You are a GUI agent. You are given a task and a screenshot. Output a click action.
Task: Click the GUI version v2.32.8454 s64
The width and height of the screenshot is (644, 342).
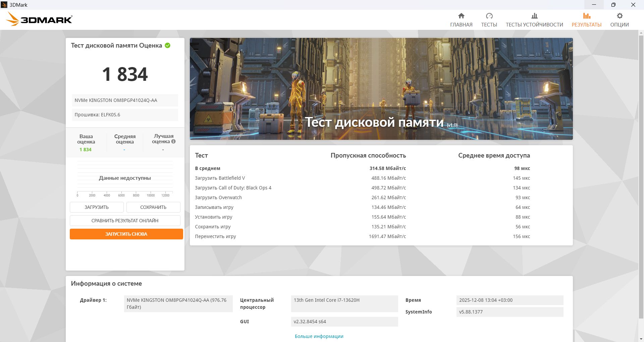tap(344, 322)
